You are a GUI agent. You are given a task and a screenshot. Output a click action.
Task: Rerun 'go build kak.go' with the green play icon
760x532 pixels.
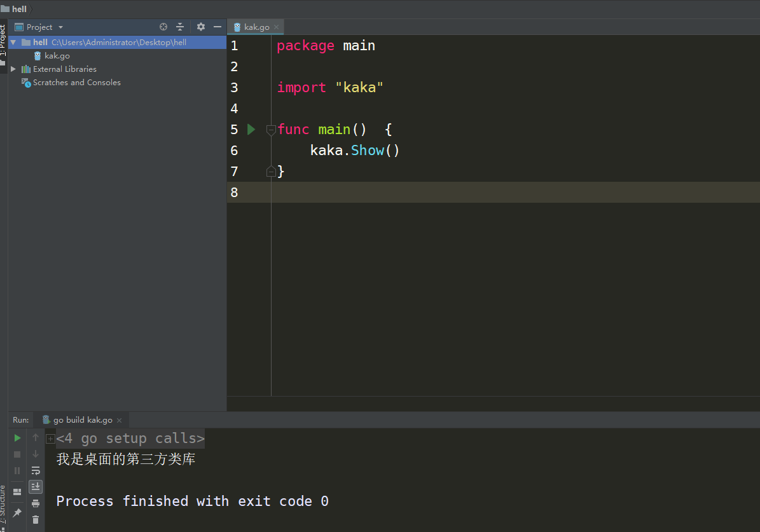(x=17, y=438)
